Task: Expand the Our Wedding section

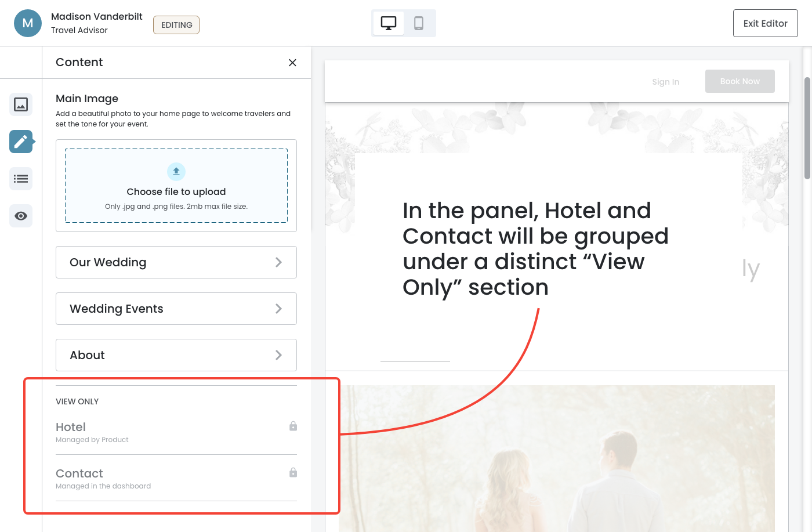Action: [x=176, y=262]
